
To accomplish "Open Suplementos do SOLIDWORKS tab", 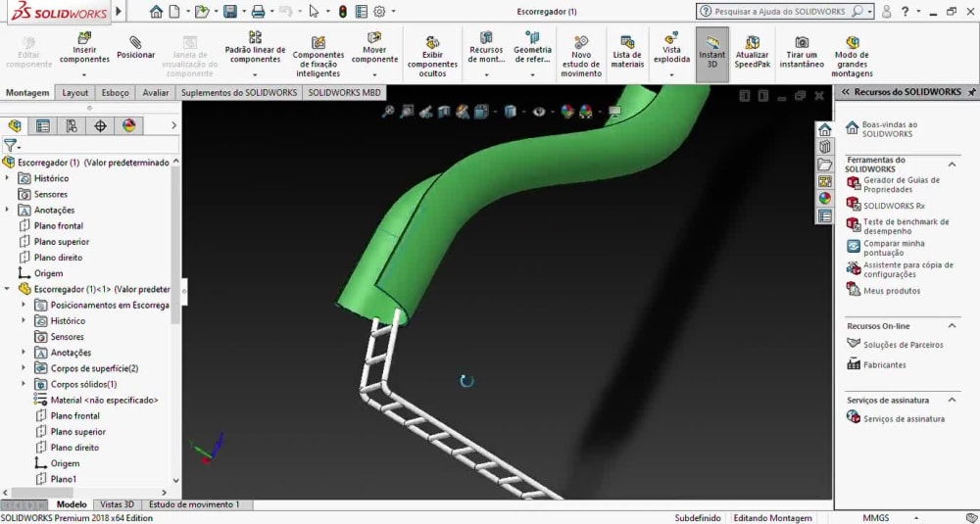I will pos(239,92).
